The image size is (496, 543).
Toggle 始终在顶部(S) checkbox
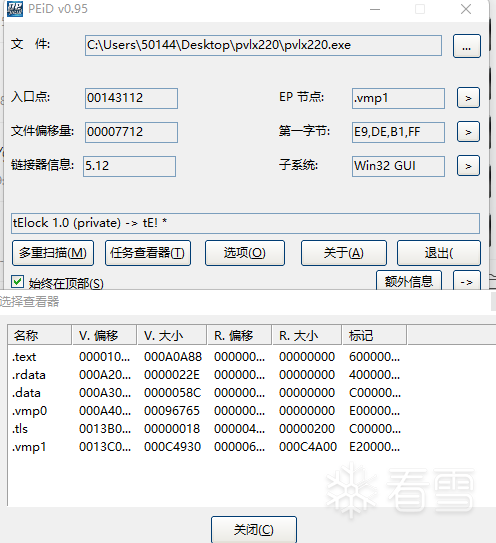coord(17,282)
